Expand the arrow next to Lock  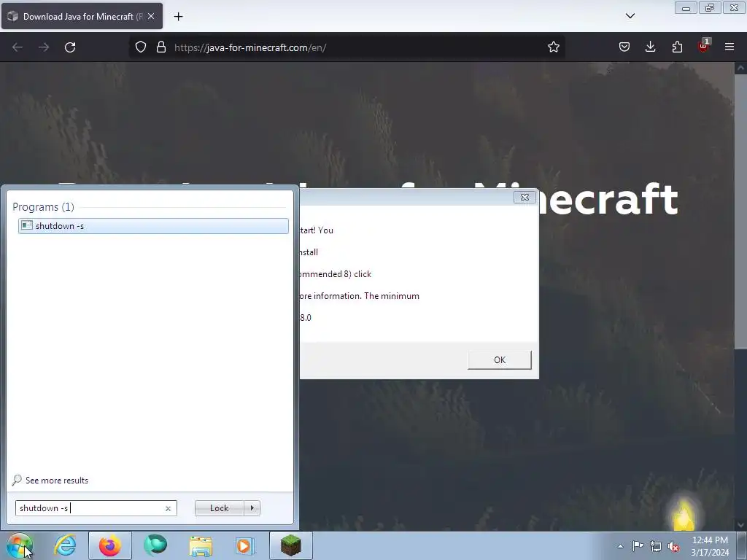click(x=252, y=508)
